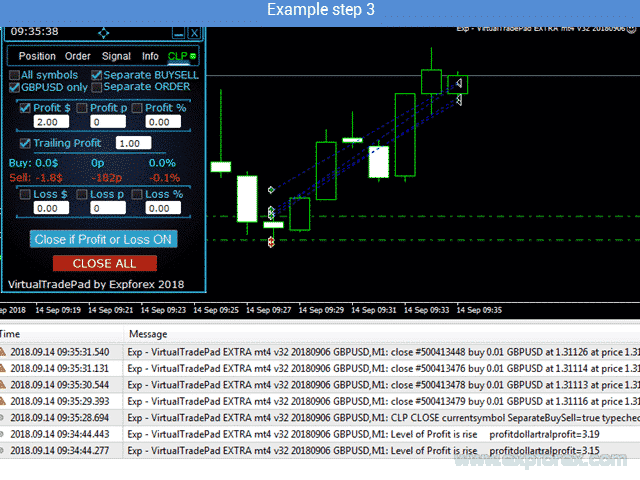Click the green CLP status indicator icon
The height and width of the screenshot is (480, 640).
click(x=193, y=56)
